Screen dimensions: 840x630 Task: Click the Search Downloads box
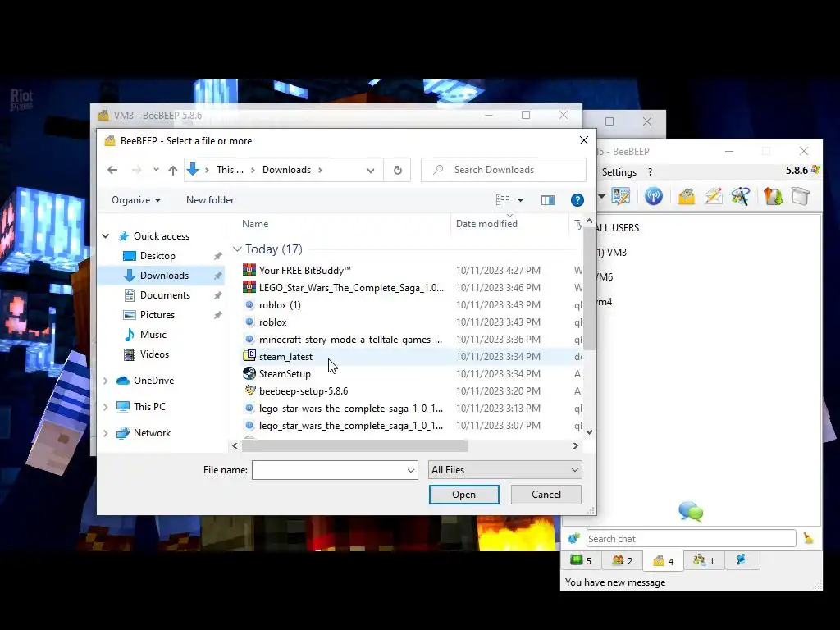click(x=504, y=170)
